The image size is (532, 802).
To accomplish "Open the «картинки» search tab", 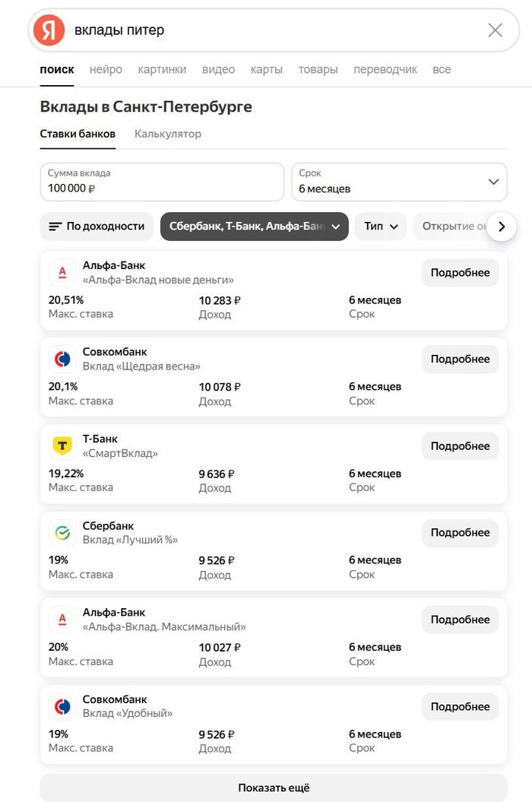I will coord(162,70).
